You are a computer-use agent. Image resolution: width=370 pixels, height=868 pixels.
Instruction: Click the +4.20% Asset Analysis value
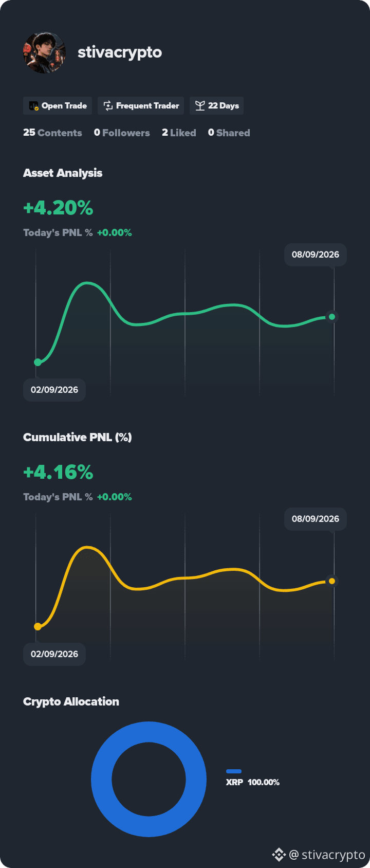click(58, 208)
